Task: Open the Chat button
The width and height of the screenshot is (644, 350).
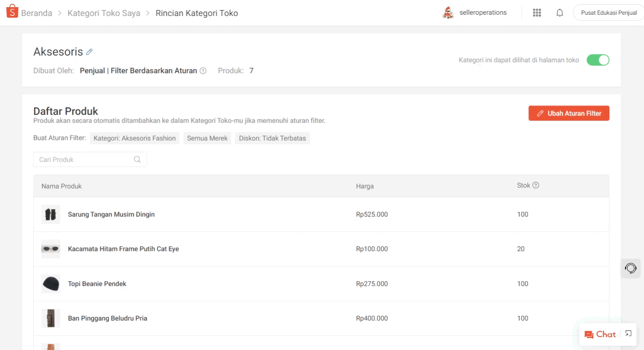Action: point(600,334)
